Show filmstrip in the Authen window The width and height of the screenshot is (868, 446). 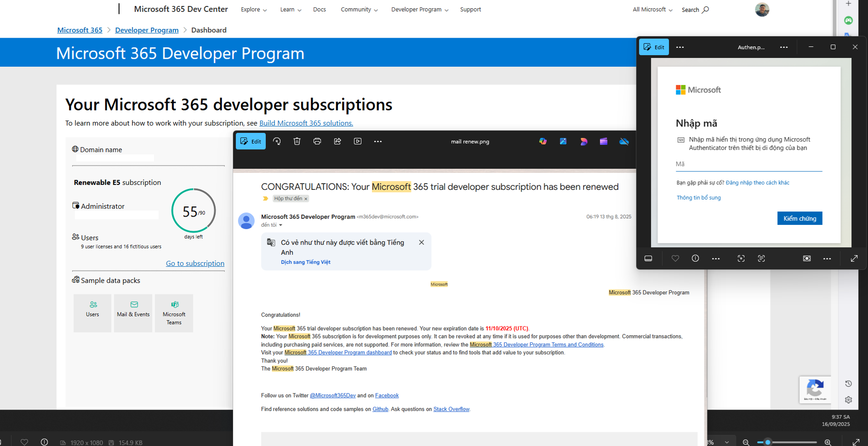pyautogui.click(x=648, y=258)
